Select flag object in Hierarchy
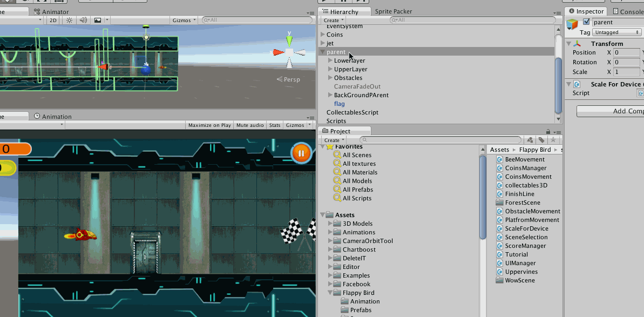This screenshot has height=317, width=644. [339, 104]
